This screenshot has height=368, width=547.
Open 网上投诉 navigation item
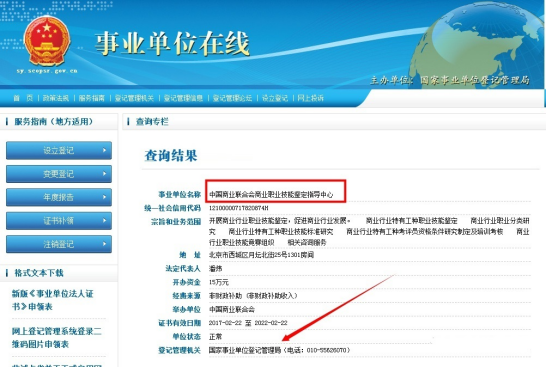pos(311,98)
